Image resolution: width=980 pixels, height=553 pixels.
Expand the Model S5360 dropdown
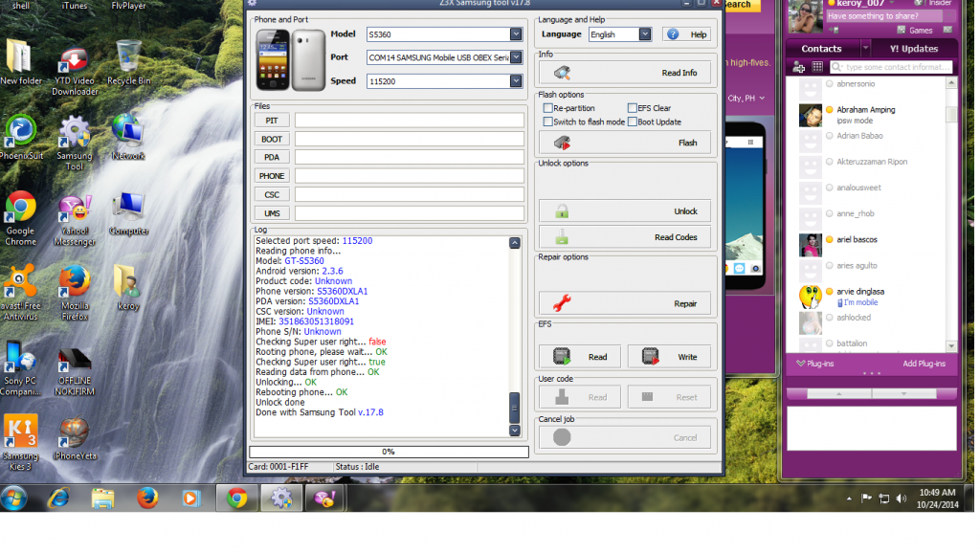[516, 34]
